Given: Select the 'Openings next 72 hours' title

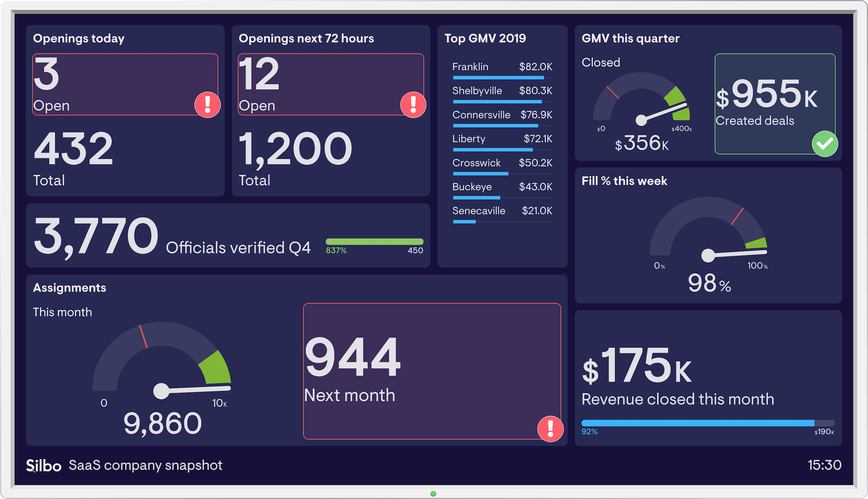Looking at the screenshot, I should click(x=306, y=38).
